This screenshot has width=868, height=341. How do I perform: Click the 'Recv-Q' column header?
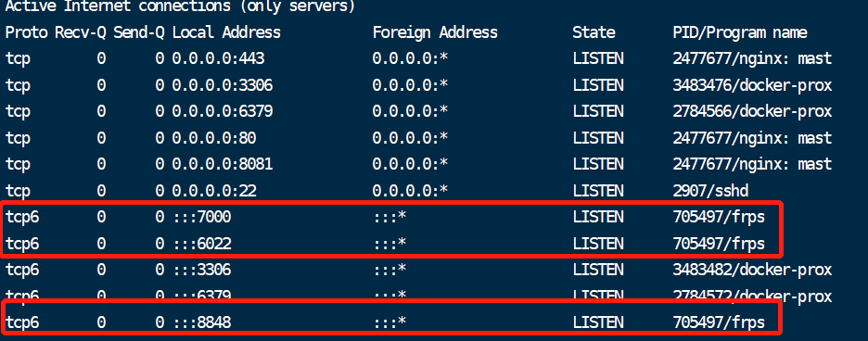pyautogui.click(x=81, y=32)
